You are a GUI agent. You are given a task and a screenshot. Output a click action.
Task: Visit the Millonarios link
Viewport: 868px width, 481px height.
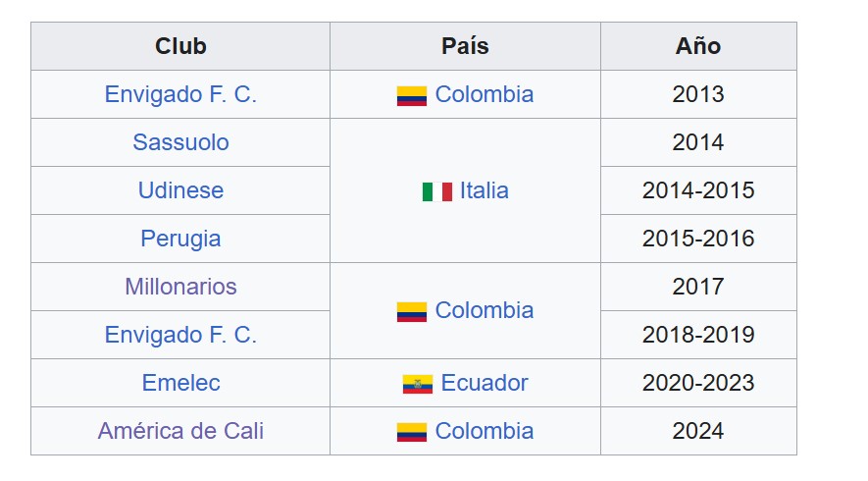pyautogui.click(x=180, y=287)
